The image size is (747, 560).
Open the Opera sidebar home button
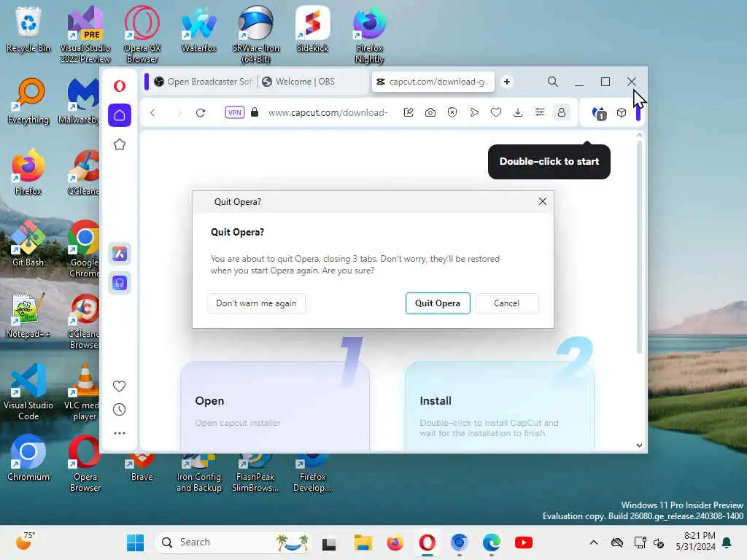click(x=120, y=115)
